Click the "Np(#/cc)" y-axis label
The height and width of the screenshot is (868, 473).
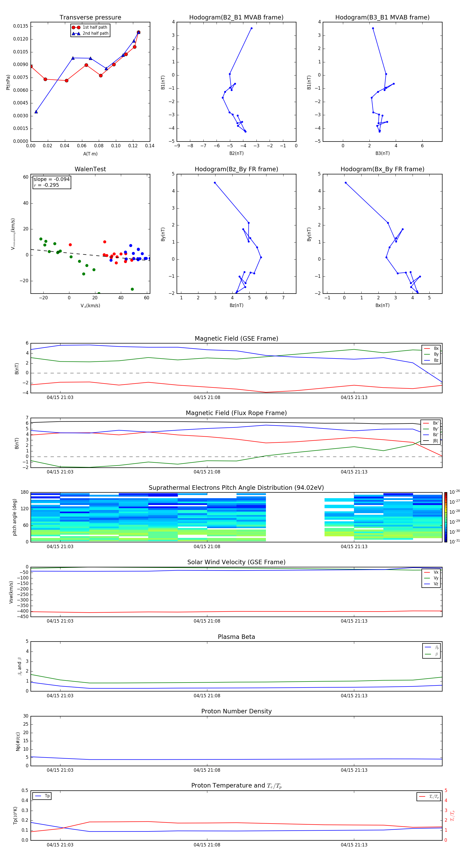pos(18,741)
